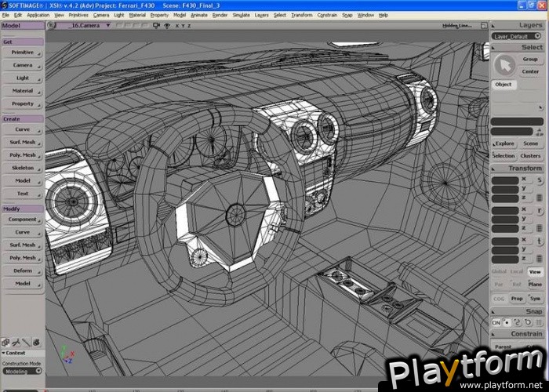Viewport: 549px width, 392px height.
Task: Click the Y axis view letter
Action: point(183,26)
